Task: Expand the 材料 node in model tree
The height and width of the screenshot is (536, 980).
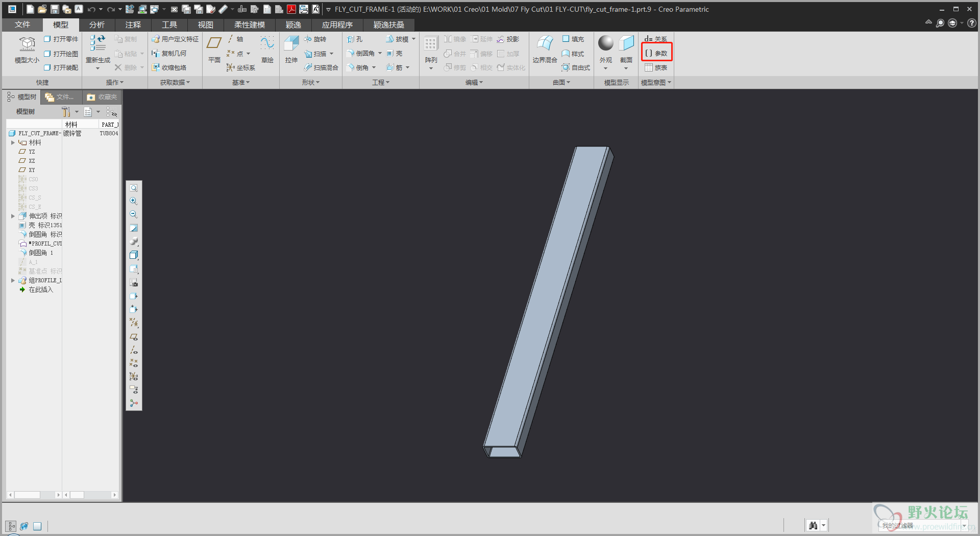Action: pos(13,142)
